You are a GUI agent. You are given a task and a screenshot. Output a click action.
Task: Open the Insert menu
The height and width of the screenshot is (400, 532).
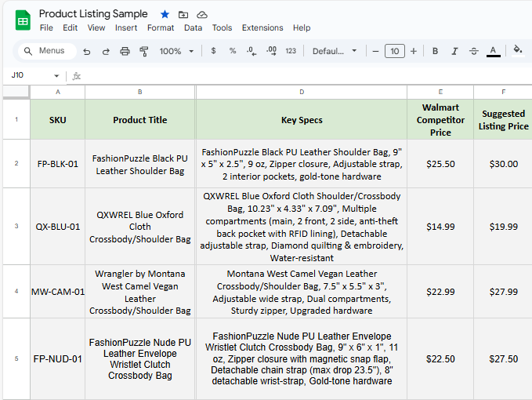[x=126, y=28]
